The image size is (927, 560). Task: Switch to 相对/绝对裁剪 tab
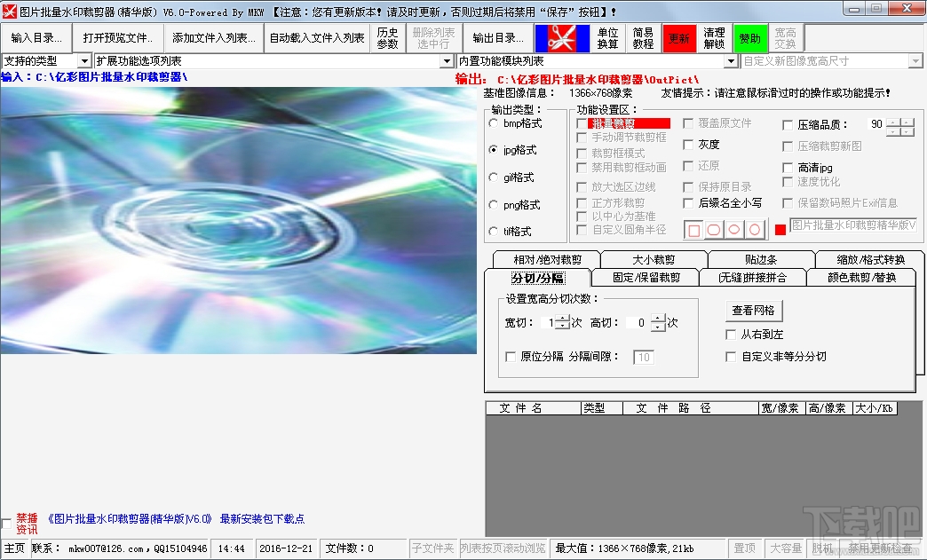coord(548,260)
